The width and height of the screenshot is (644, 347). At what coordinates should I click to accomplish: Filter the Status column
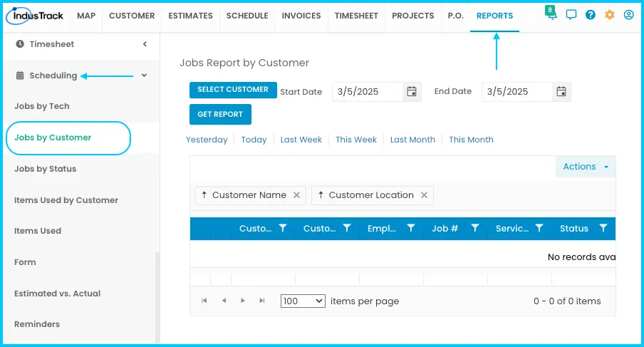coord(603,228)
